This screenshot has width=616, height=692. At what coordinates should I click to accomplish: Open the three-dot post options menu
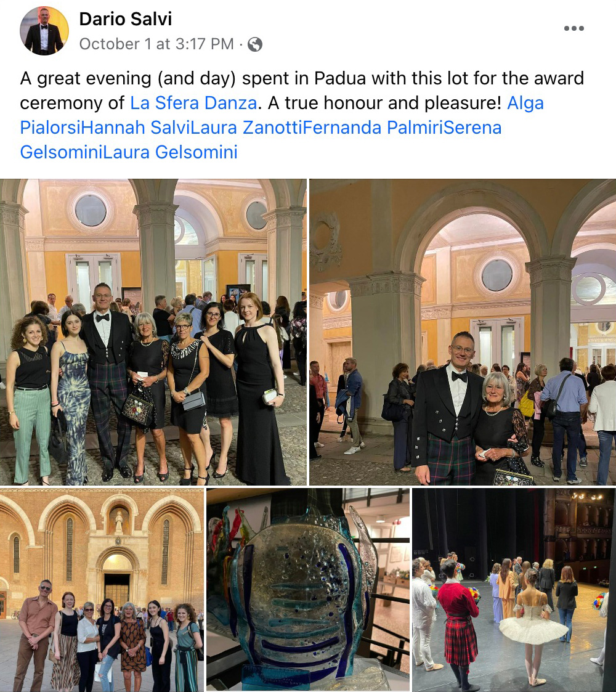573,28
